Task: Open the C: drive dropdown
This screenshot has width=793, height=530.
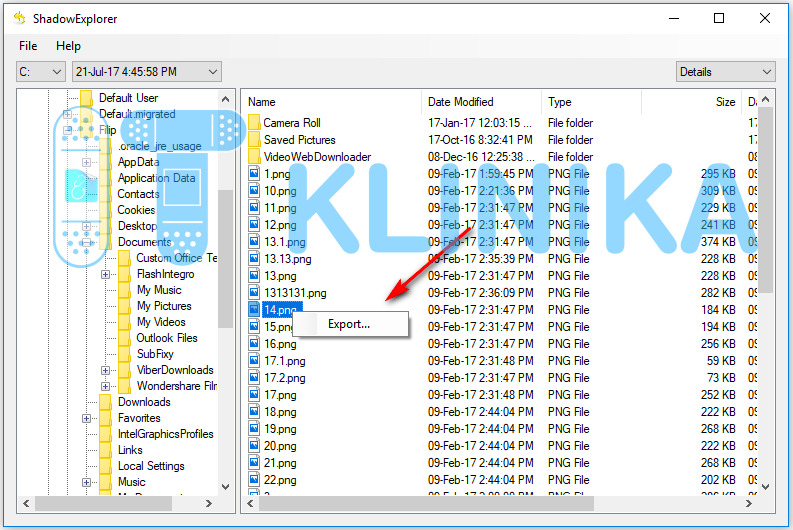Action: click(x=41, y=72)
